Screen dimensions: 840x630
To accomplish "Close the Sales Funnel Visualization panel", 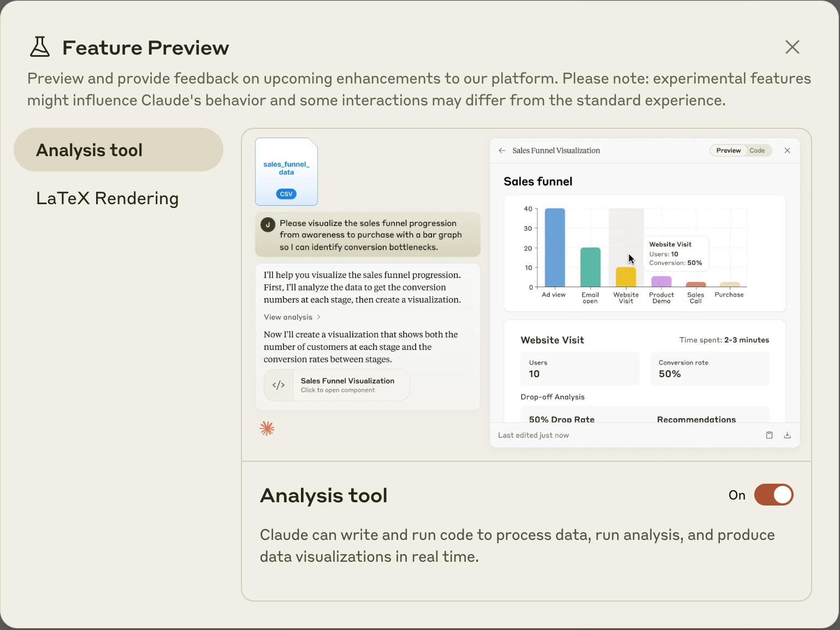I will [787, 151].
